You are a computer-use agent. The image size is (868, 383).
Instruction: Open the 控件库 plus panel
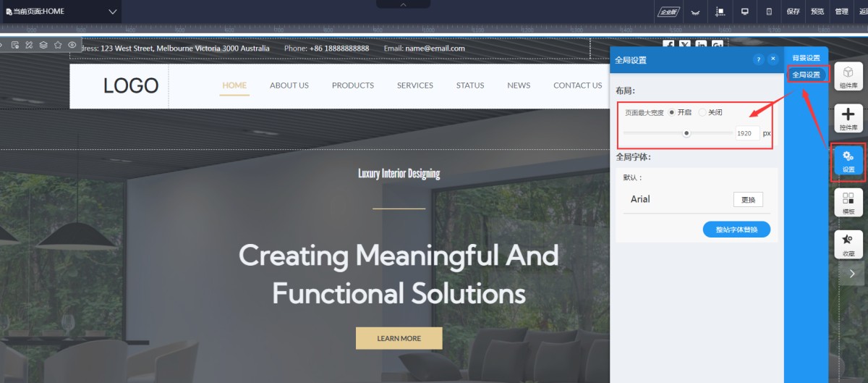pyautogui.click(x=848, y=119)
